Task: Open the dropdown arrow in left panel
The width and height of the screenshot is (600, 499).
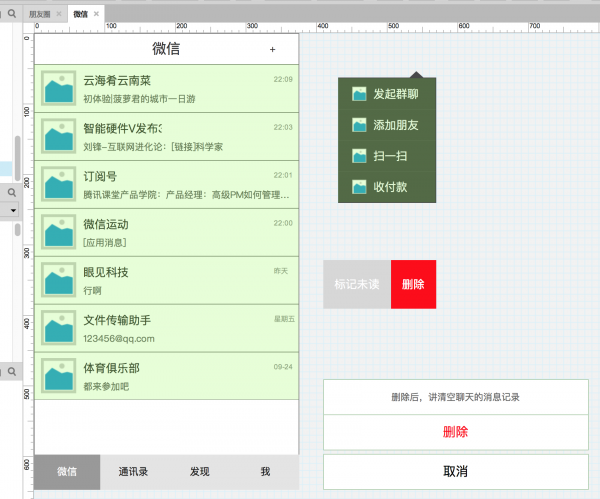Action: click(x=13, y=210)
